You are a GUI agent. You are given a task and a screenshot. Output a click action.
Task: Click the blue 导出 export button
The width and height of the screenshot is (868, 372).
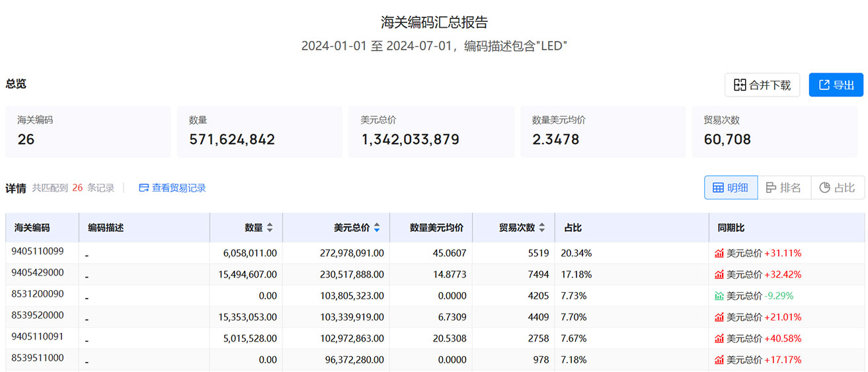[836, 85]
